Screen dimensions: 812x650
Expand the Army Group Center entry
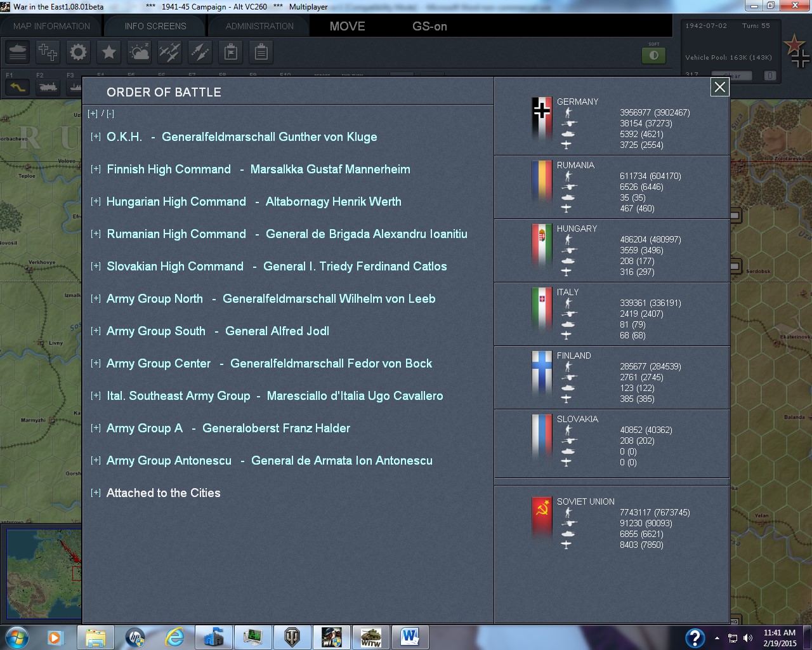pyautogui.click(x=96, y=363)
